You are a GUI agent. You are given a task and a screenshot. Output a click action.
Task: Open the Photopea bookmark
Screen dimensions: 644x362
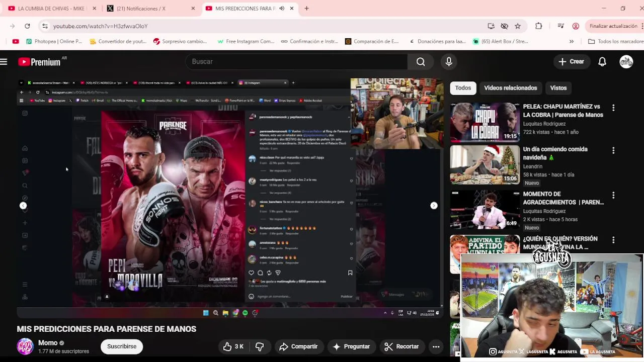pos(54,42)
